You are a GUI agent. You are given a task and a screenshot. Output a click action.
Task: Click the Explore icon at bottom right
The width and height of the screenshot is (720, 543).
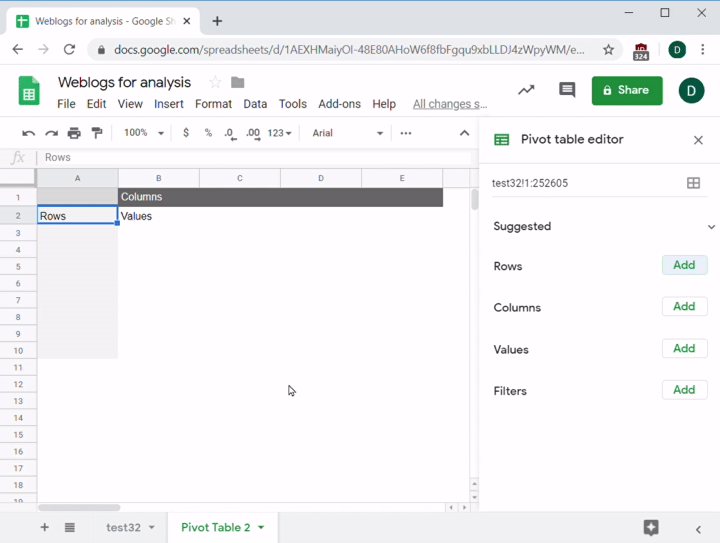pyautogui.click(x=651, y=527)
